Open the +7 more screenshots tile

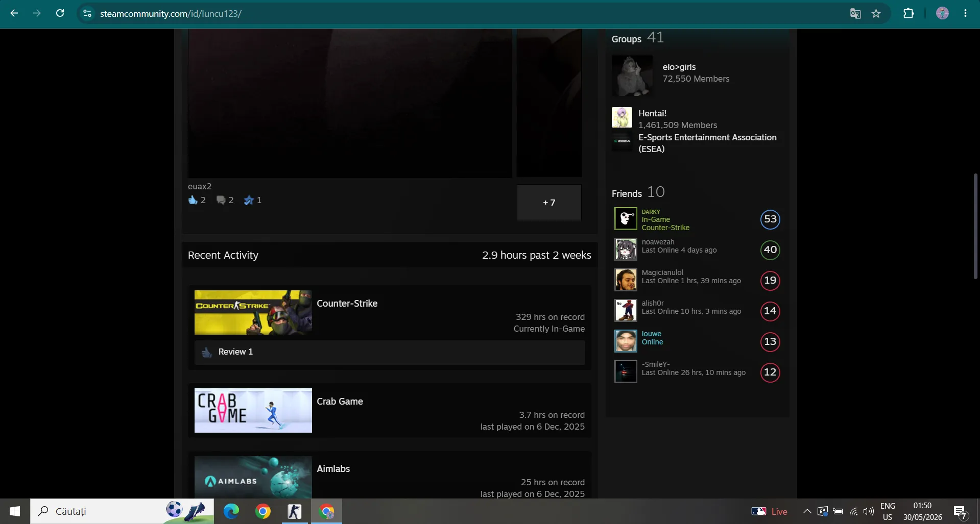pyautogui.click(x=549, y=203)
